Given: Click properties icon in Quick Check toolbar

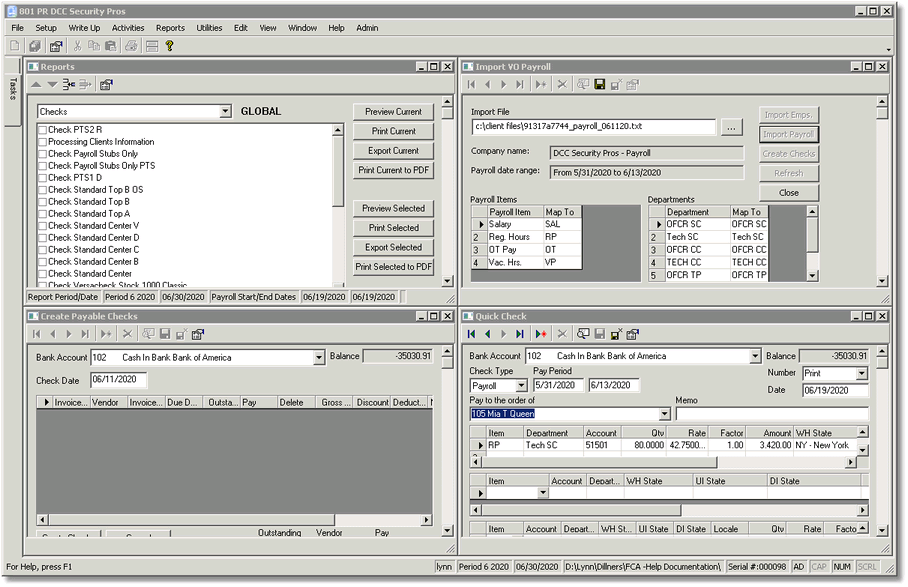Looking at the screenshot, I should coord(632,334).
